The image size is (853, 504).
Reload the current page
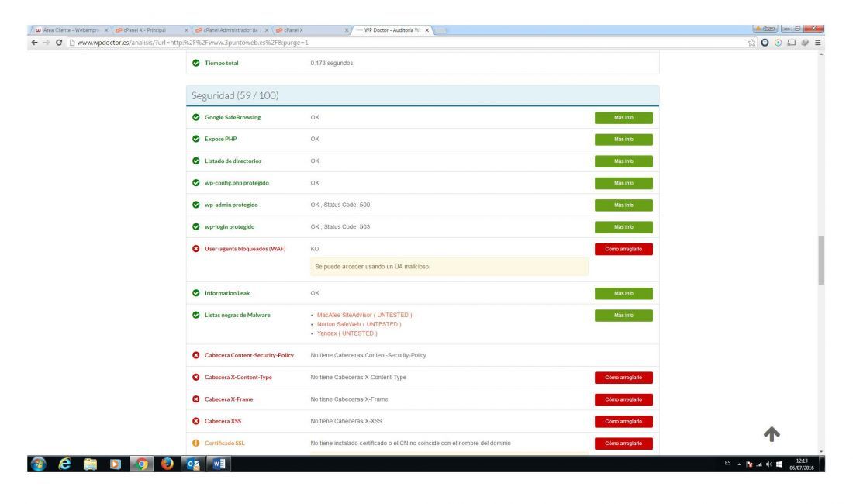59,43
